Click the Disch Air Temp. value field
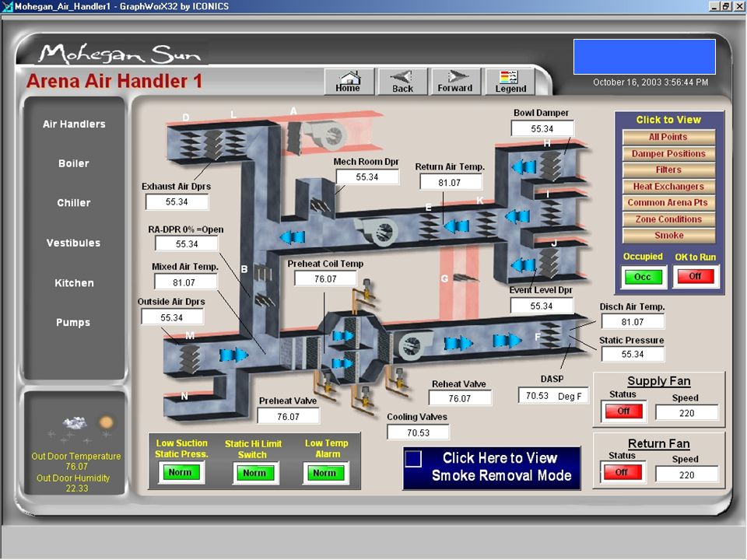 pos(633,321)
